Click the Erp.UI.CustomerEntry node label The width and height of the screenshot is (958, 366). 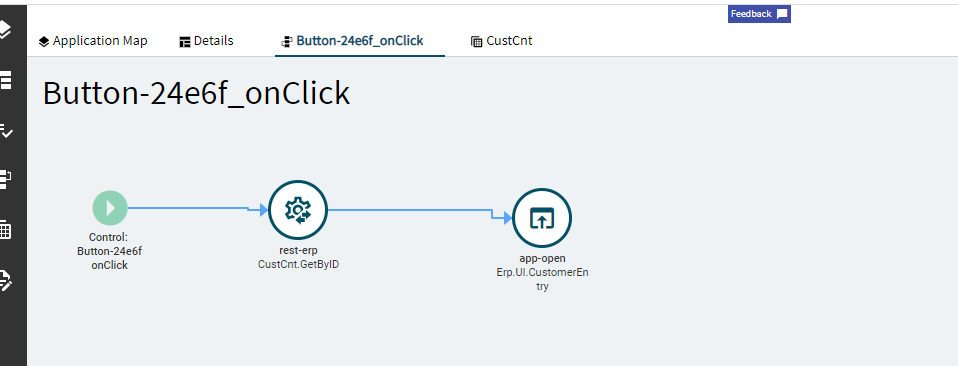542,279
